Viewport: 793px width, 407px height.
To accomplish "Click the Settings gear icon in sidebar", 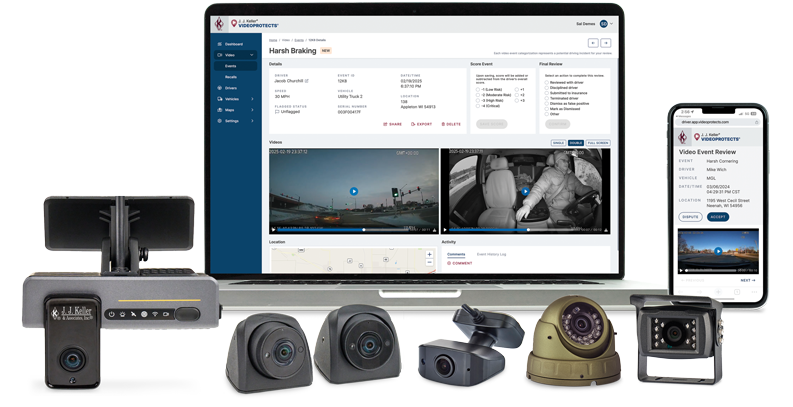I will [219, 121].
